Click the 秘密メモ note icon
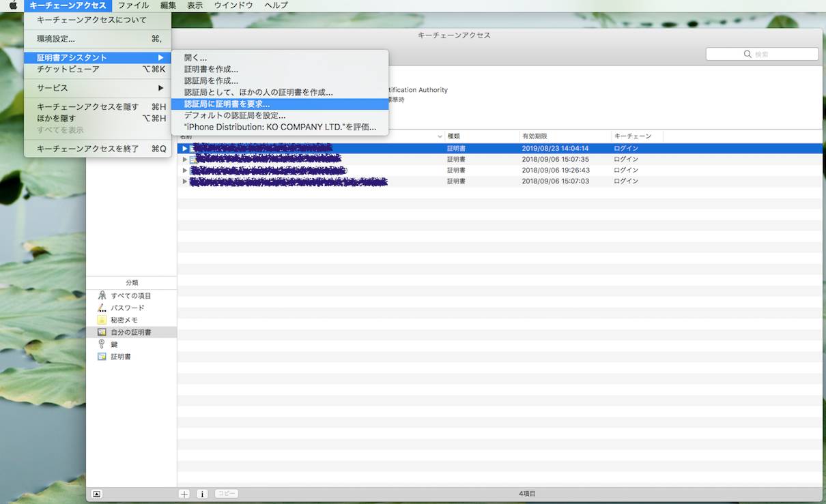 pos(102,321)
